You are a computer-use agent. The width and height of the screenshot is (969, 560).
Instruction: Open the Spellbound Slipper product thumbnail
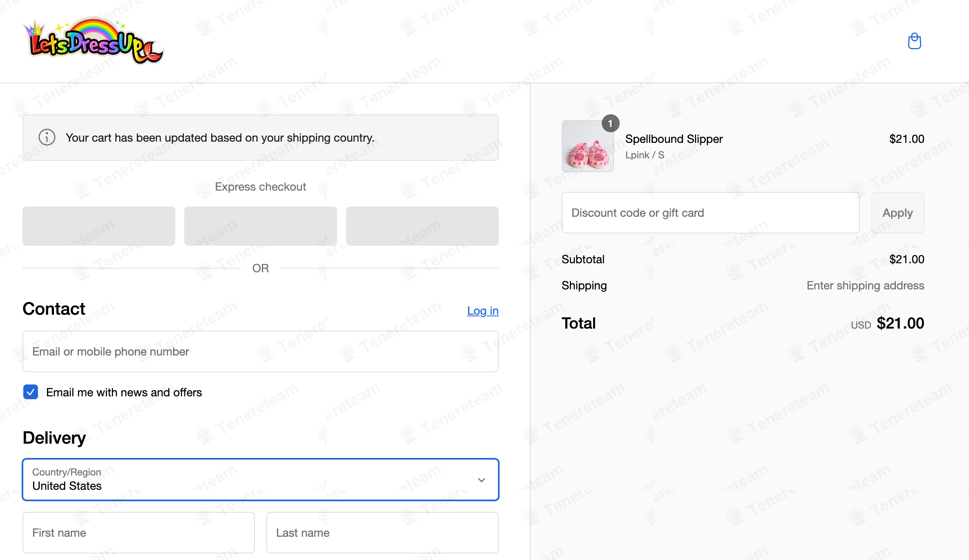coord(587,146)
